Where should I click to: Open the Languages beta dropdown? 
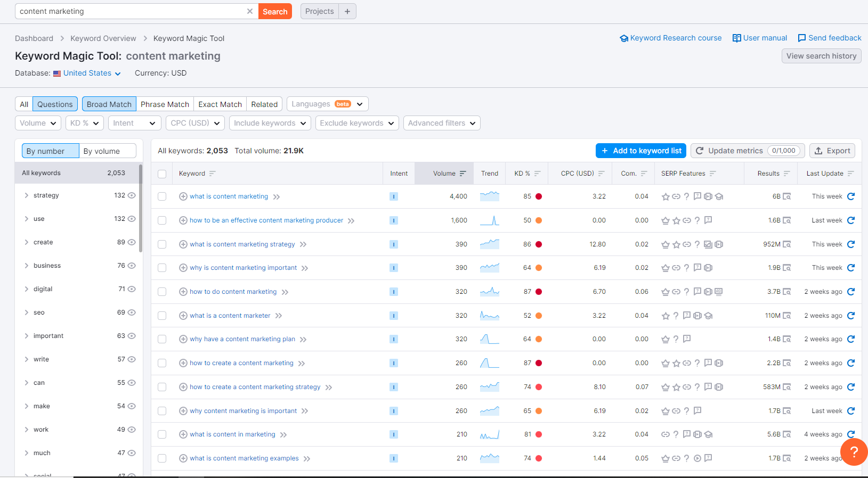327,104
